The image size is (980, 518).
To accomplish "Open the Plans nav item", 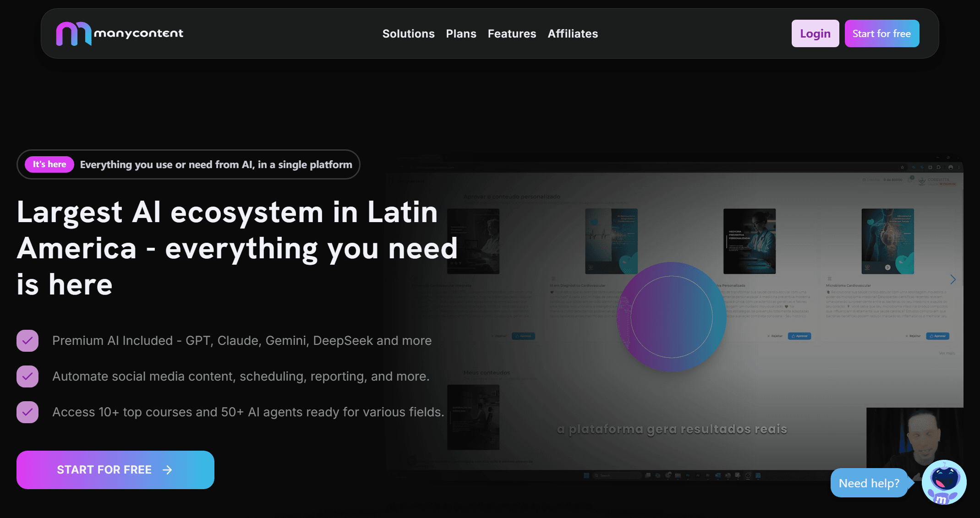I will [x=461, y=33].
